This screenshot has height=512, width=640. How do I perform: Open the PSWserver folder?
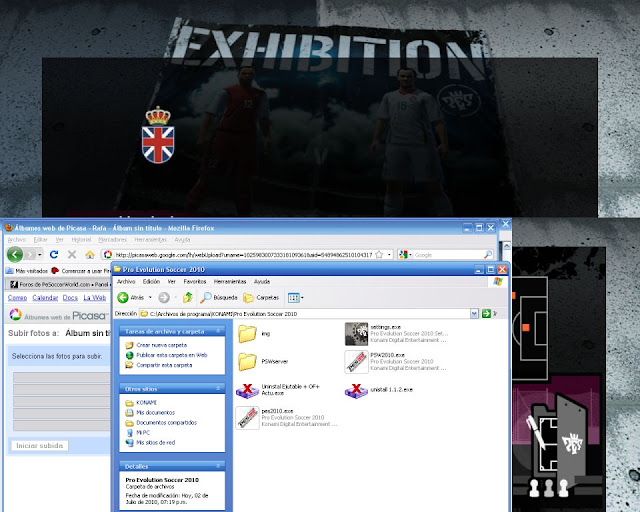[247, 361]
